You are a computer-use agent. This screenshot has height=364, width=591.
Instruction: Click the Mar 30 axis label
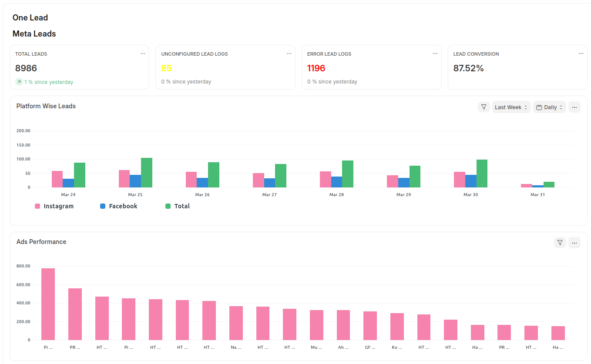point(470,195)
